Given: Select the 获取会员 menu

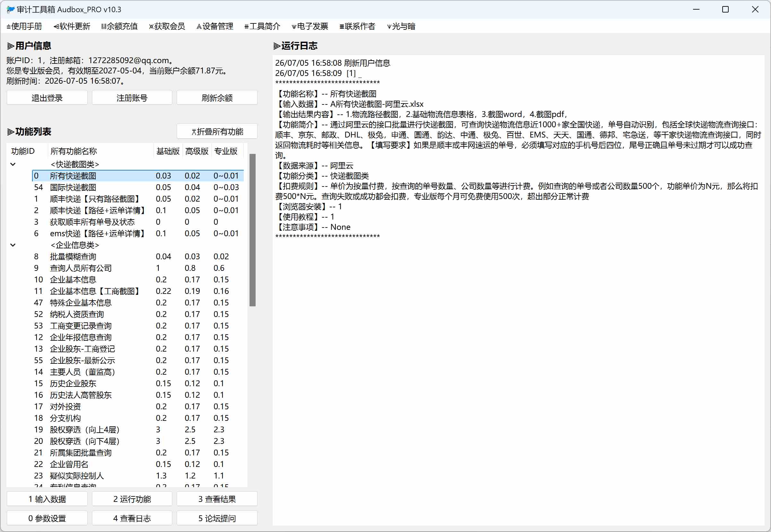Looking at the screenshot, I should pos(167,26).
